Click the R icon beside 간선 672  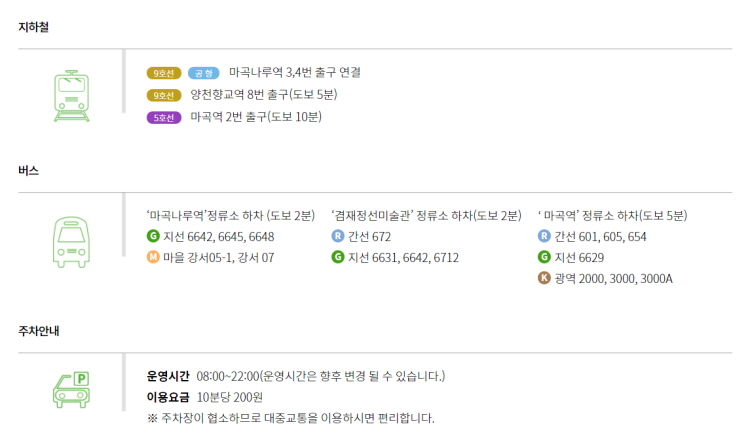338,237
